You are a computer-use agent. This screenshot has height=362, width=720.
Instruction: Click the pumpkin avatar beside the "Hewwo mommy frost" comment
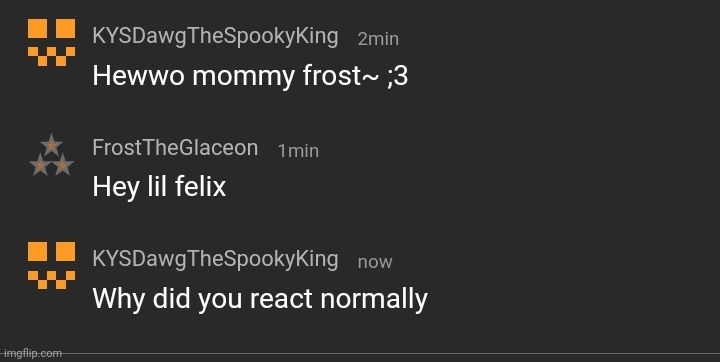(51, 43)
